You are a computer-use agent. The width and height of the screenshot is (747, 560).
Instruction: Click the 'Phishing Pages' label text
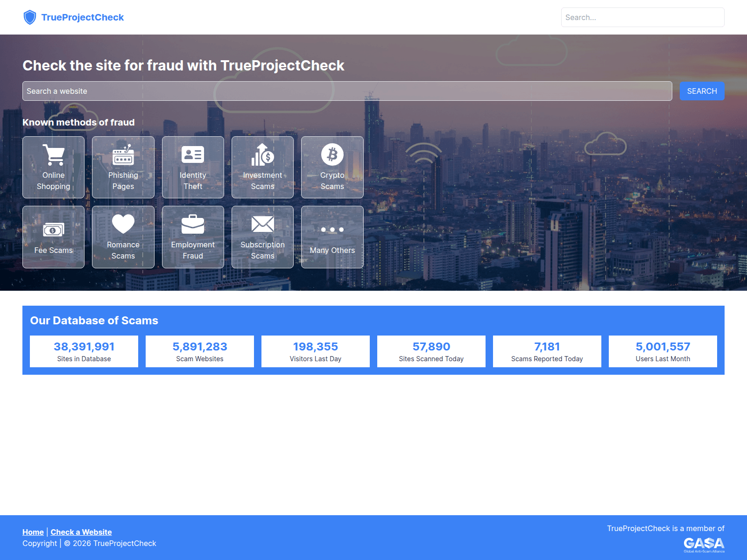(x=123, y=181)
